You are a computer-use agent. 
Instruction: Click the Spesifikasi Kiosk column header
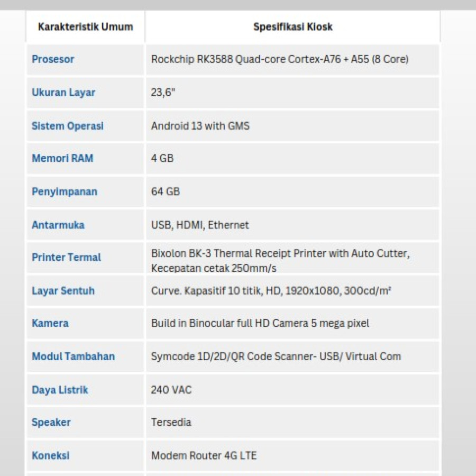293,27
